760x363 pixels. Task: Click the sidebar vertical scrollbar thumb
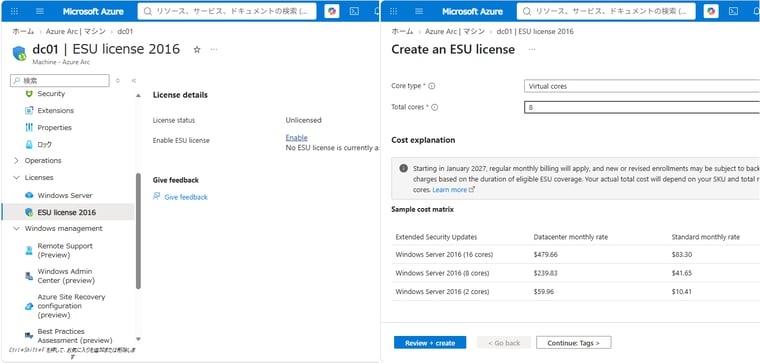(138, 231)
